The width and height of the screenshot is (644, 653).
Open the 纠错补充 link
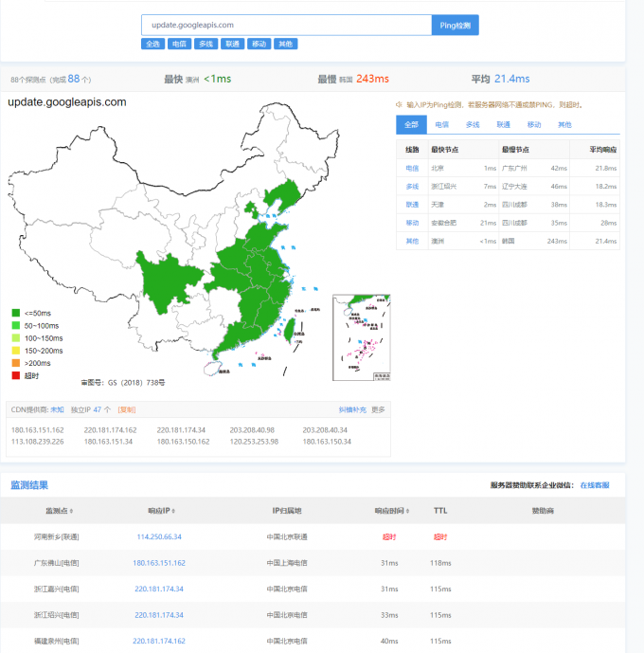[352, 409]
